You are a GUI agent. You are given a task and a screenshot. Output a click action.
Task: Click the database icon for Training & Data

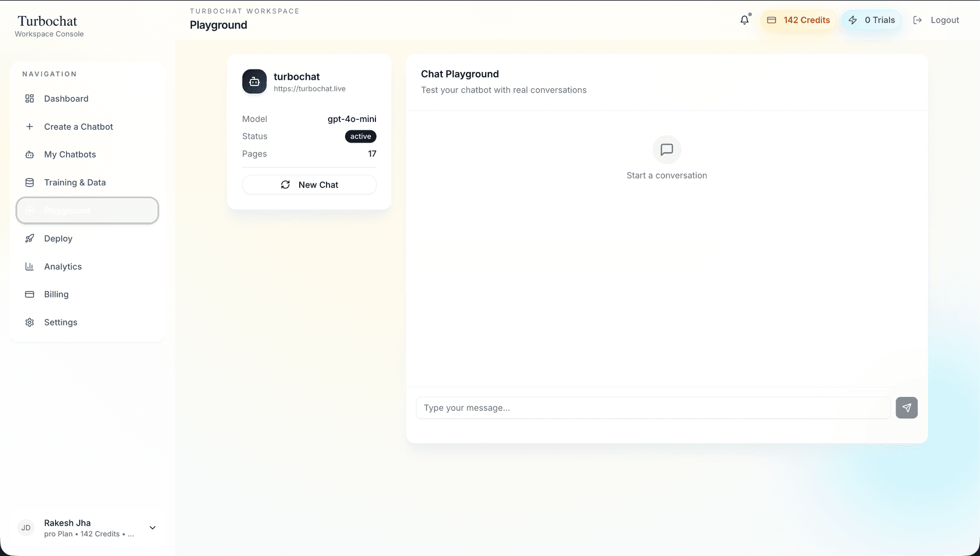click(30, 182)
